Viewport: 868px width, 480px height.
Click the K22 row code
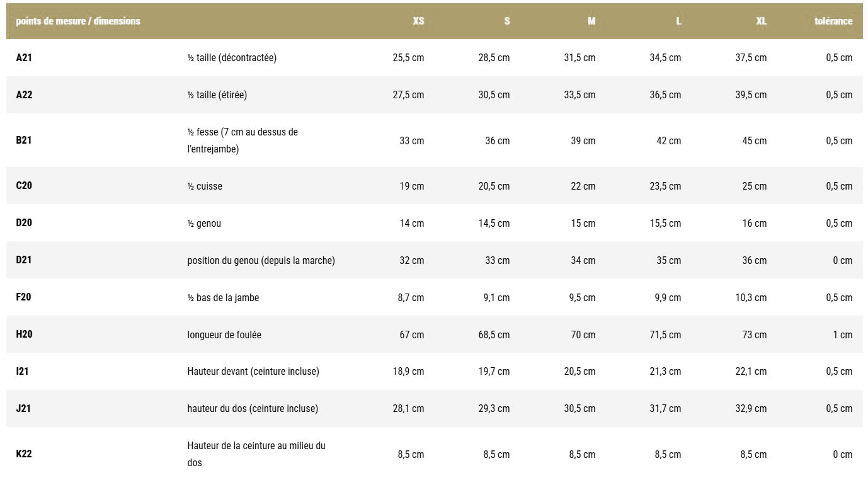[x=24, y=454]
